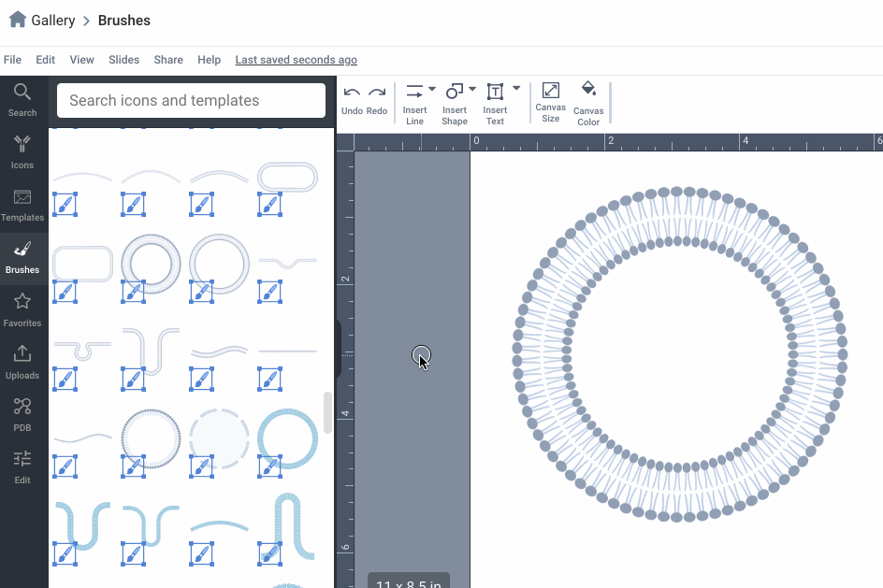Open the Favorites panel
883x588 pixels.
(x=22, y=309)
